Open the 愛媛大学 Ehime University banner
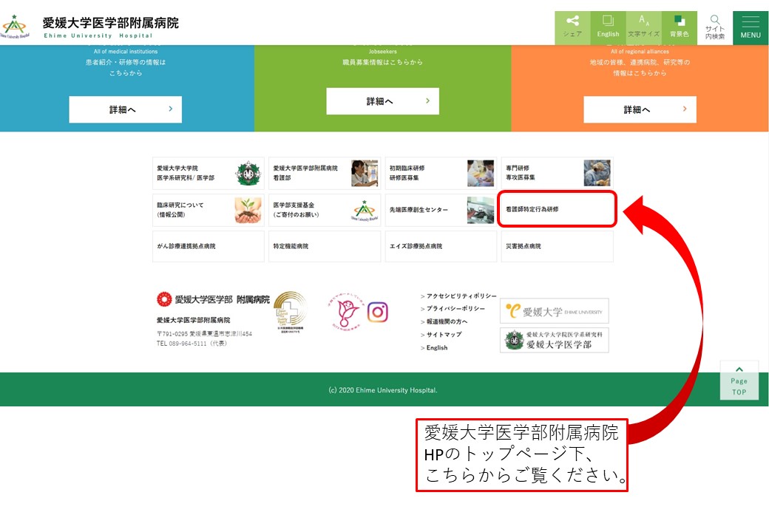 (x=554, y=311)
